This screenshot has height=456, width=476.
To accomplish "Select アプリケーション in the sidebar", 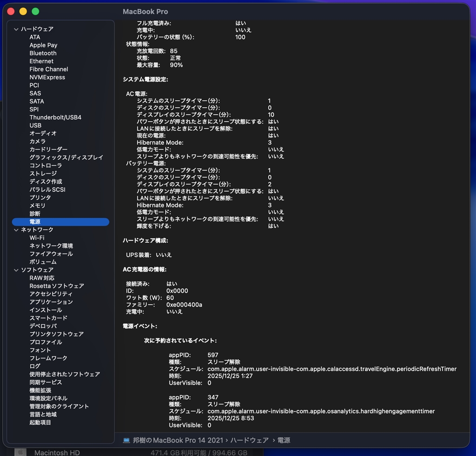I will tap(51, 302).
